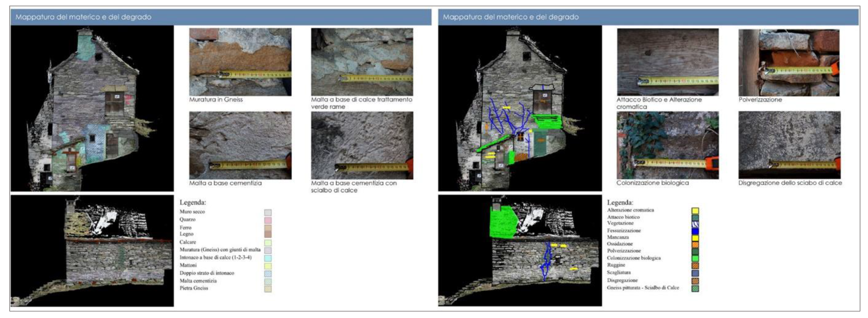Click the Muratura in Gneiss photo

pos(240,62)
